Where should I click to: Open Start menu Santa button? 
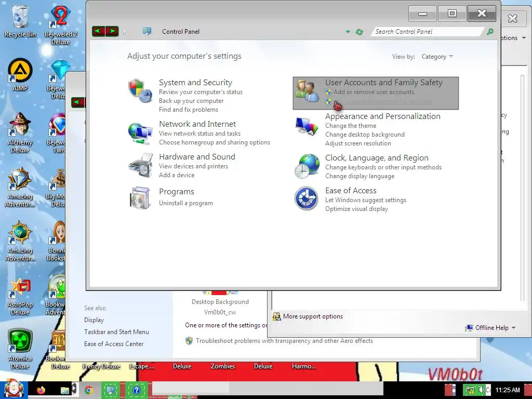(x=14, y=390)
